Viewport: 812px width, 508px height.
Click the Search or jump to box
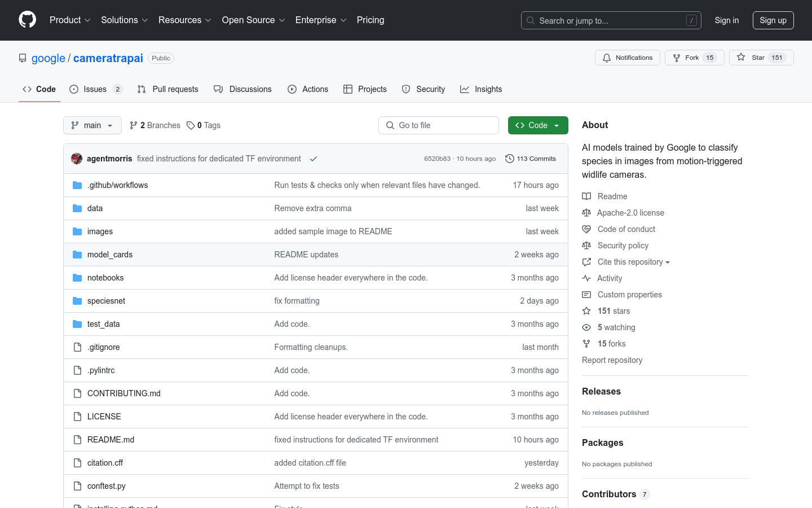tap(611, 20)
